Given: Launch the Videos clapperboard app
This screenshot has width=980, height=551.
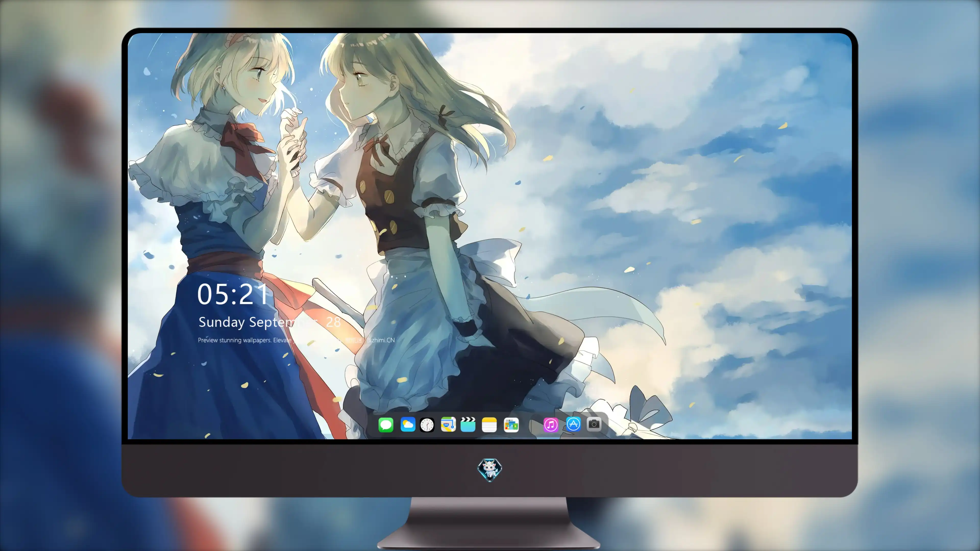Looking at the screenshot, I should coord(468,424).
